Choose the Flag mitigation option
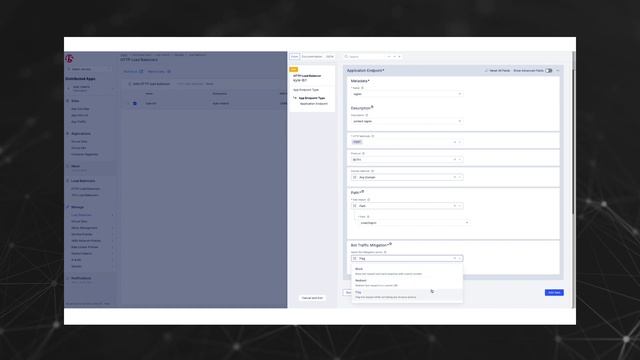Viewport: 640px width, 360px height. (x=407, y=295)
